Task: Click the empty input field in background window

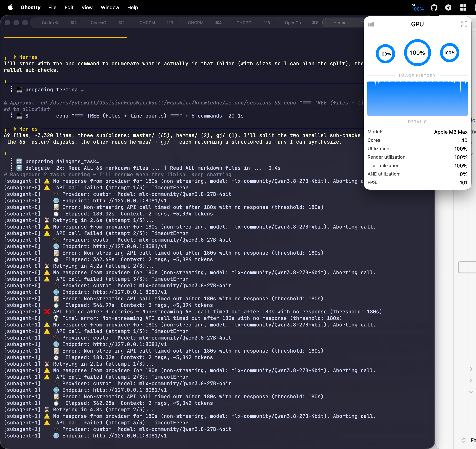Action: point(467,267)
